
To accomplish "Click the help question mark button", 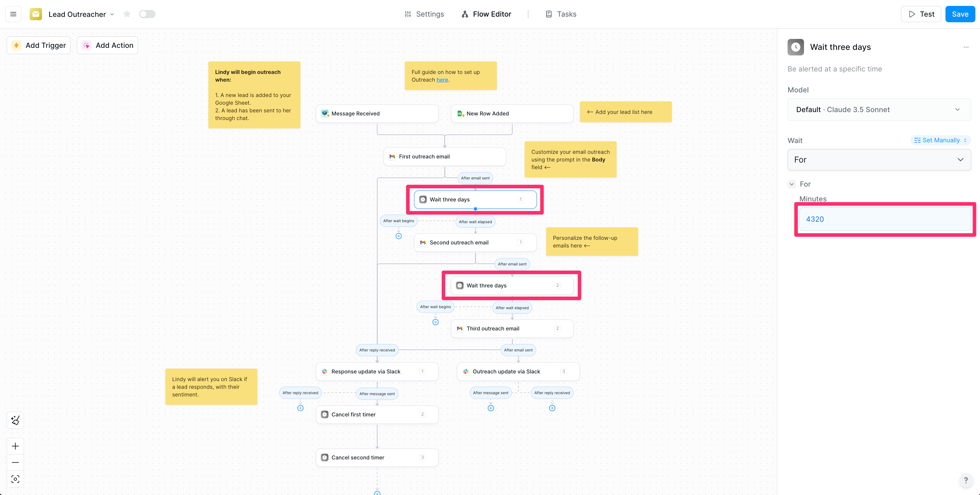I will coord(966,480).
